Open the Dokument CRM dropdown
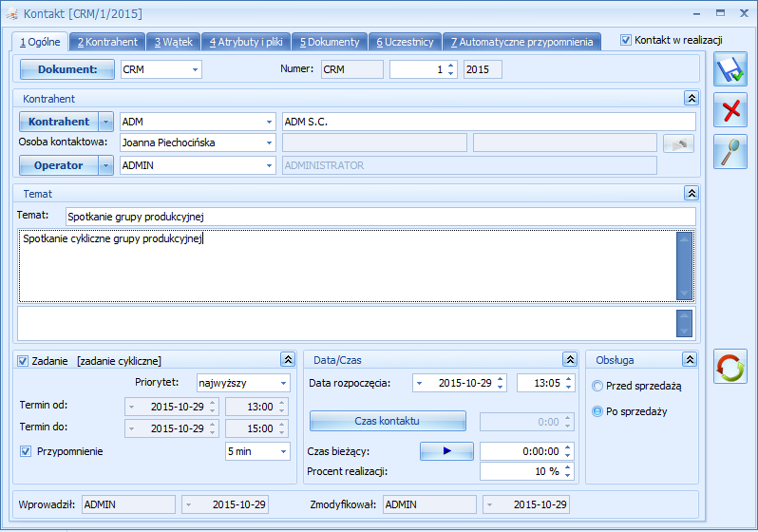This screenshot has height=532, width=758. pyautogui.click(x=195, y=69)
